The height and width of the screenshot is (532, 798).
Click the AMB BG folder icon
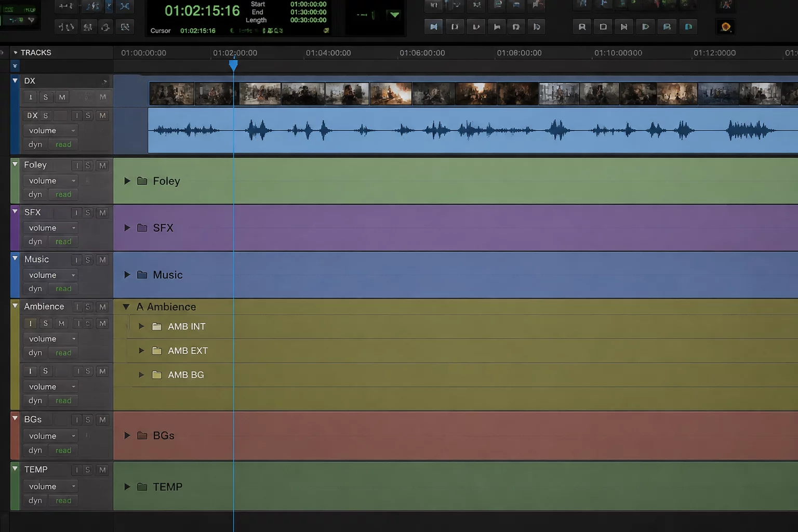tap(156, 375)
